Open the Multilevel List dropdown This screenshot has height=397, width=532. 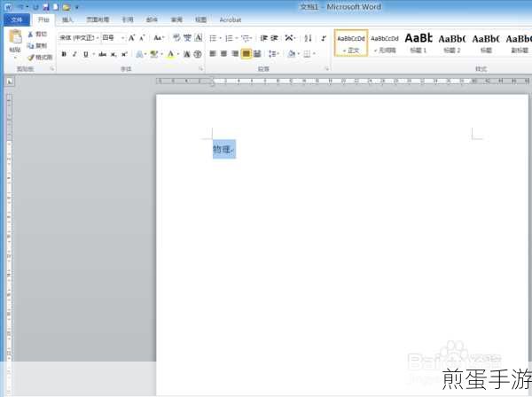[247, 38]
